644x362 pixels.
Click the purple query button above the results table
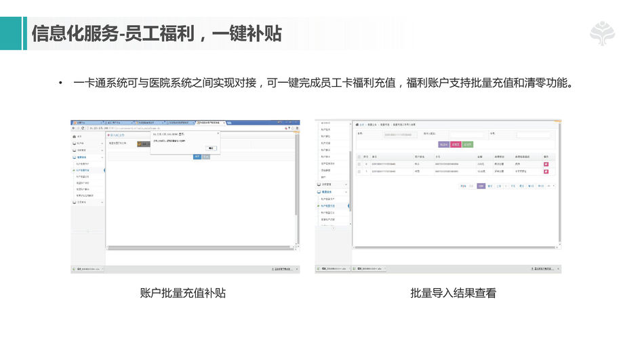pos(444,144)
